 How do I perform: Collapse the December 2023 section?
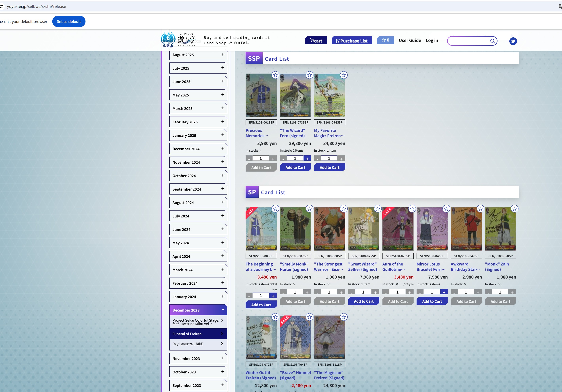(198, 310)
